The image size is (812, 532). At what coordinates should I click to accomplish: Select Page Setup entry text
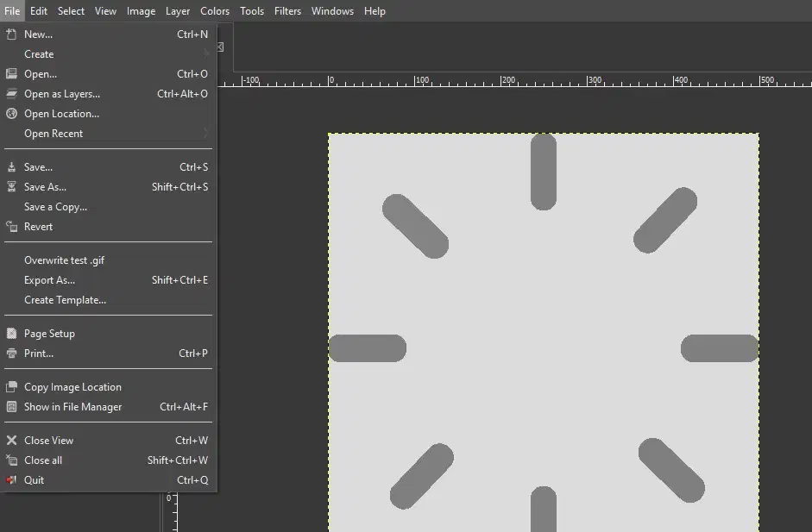49,334
